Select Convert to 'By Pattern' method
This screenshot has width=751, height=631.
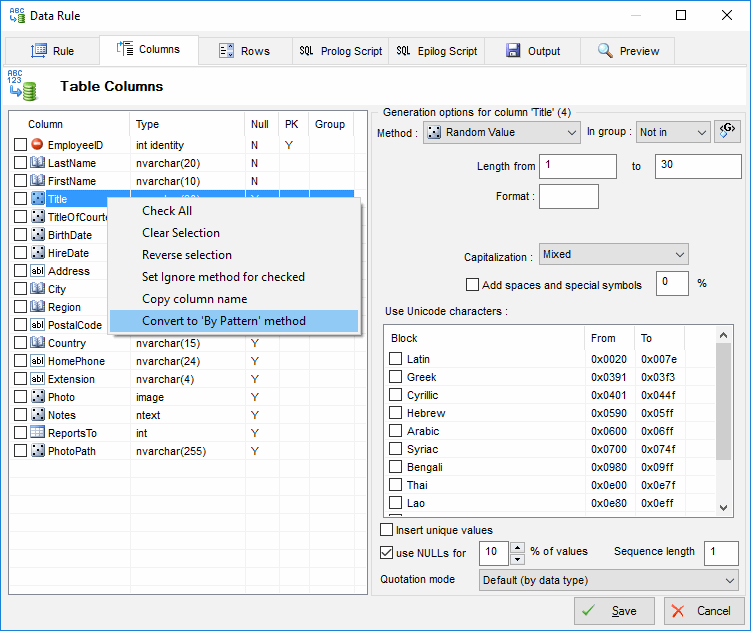pyautogui.click(x=234, y=321)
